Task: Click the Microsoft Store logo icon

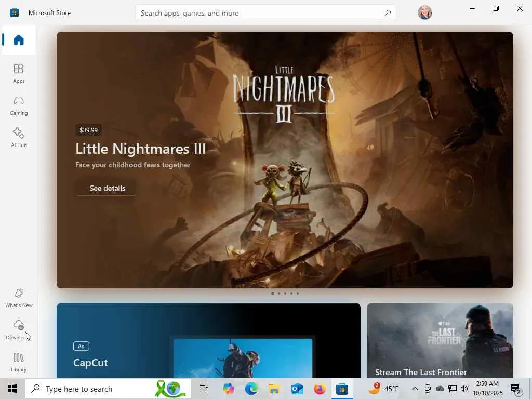Action: [x=14, y=13]
